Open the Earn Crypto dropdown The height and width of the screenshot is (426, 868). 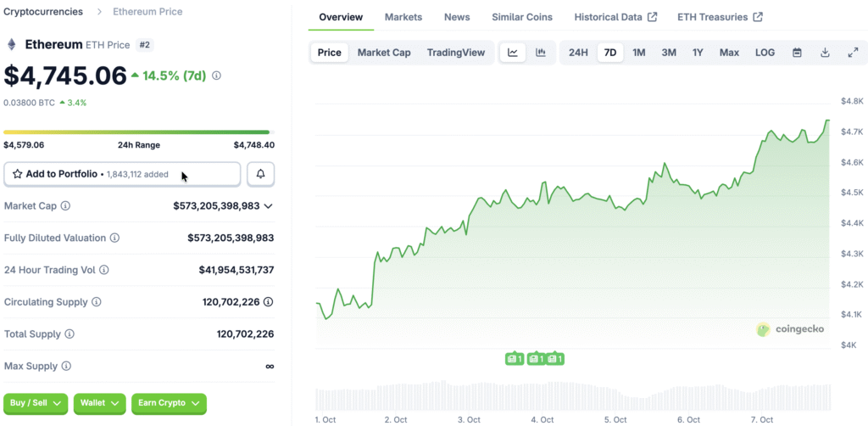tap(169, 403)
